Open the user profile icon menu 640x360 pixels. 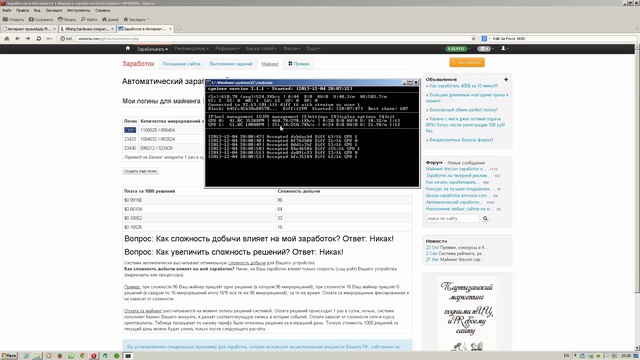(505, 49)
